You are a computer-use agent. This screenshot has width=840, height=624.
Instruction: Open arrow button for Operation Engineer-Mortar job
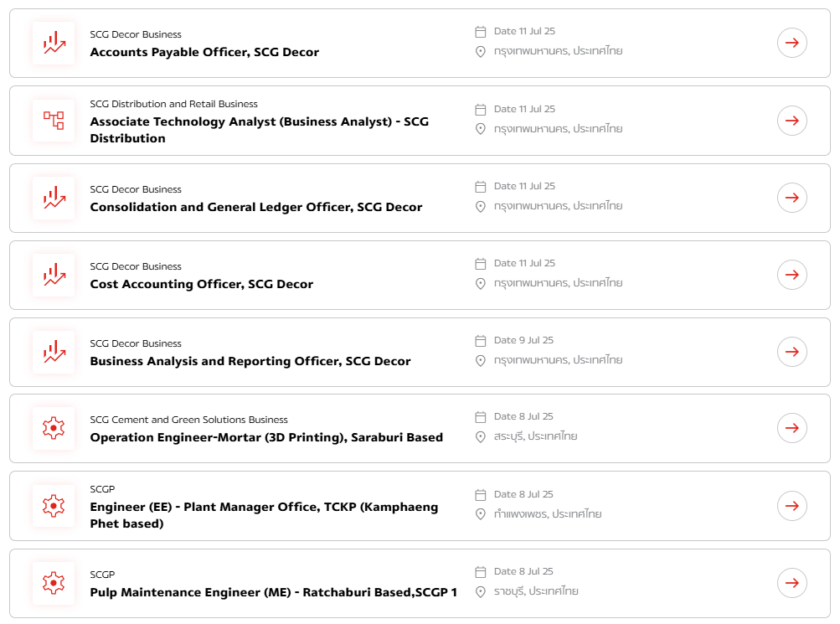pyautogui.click(x=791, y=428)
